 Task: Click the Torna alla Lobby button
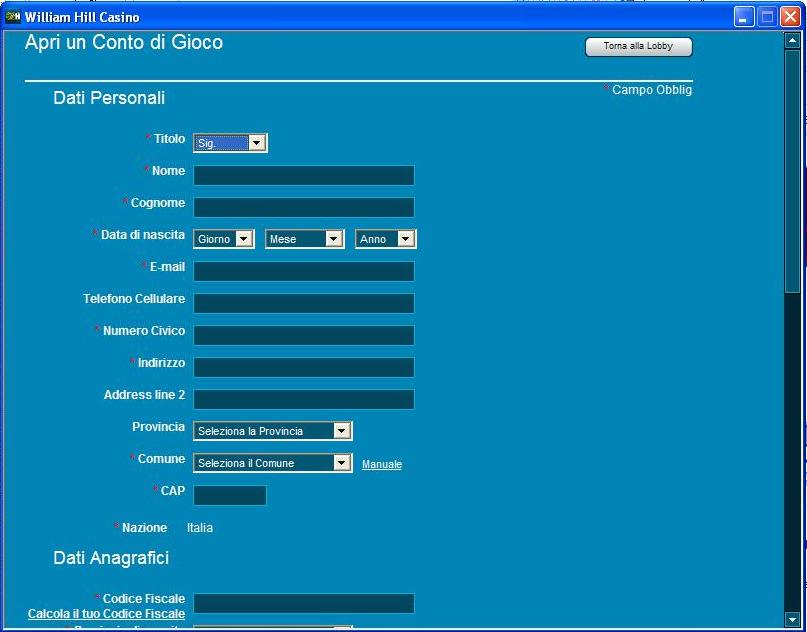click(639, 46)
